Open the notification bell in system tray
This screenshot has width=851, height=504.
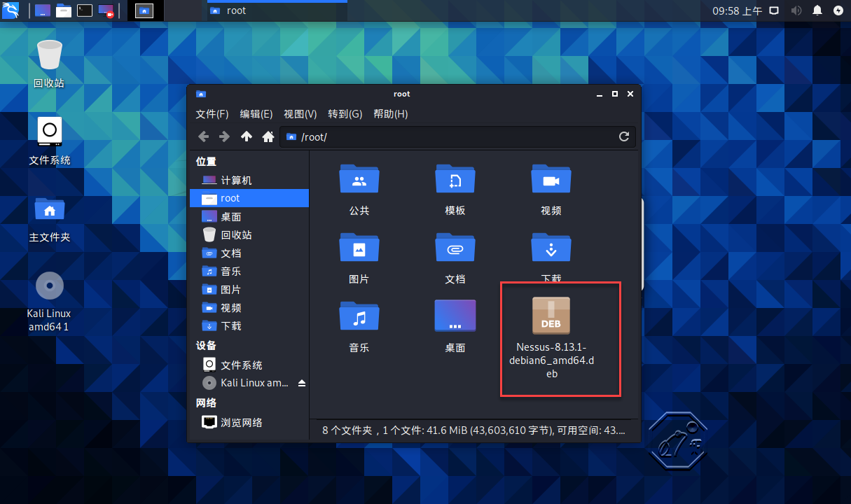click(818, 11)
